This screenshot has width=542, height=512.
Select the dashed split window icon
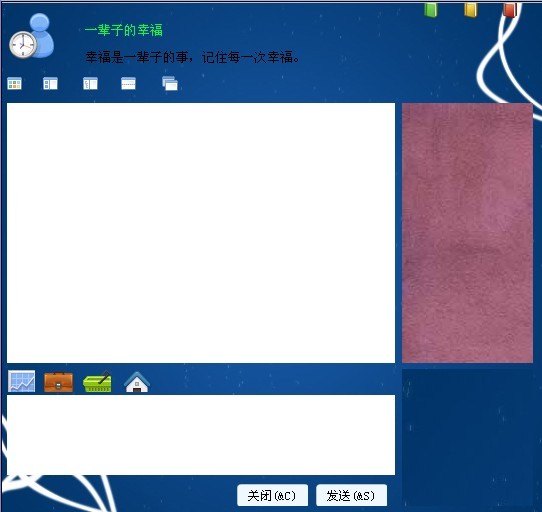pos(128,84)
